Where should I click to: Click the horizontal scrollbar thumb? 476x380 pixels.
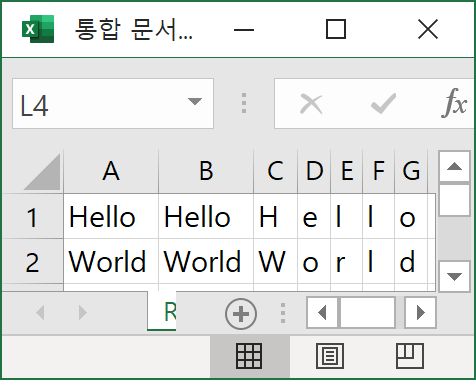click(367, 313)
